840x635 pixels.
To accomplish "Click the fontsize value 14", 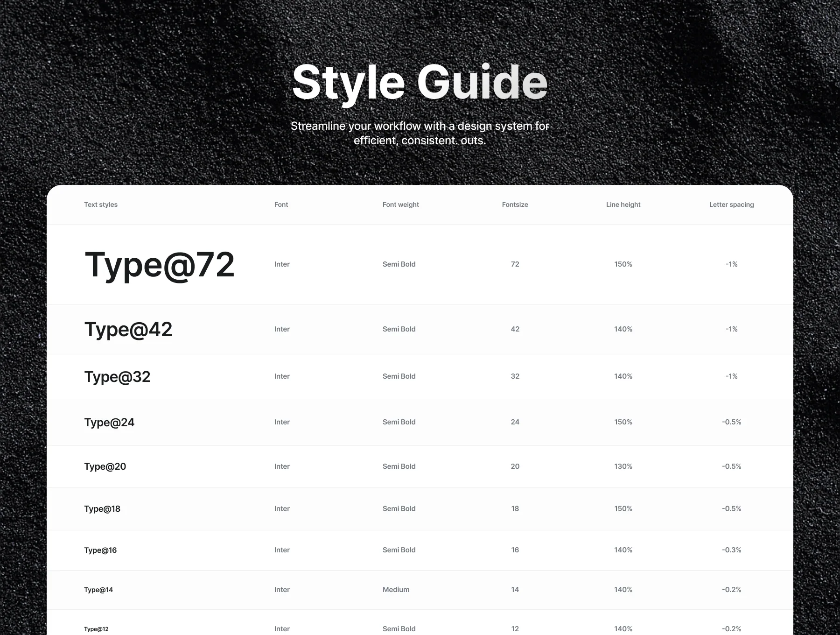I will (515, 590).
